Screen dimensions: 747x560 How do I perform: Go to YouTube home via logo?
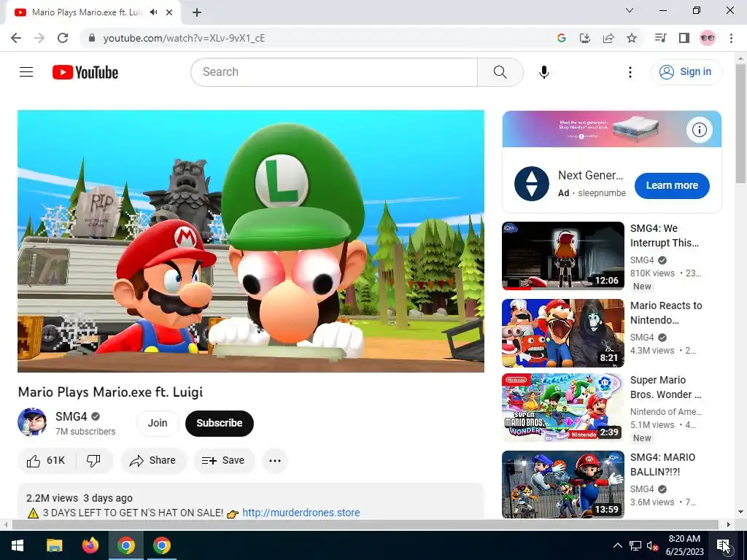point(85,72)
